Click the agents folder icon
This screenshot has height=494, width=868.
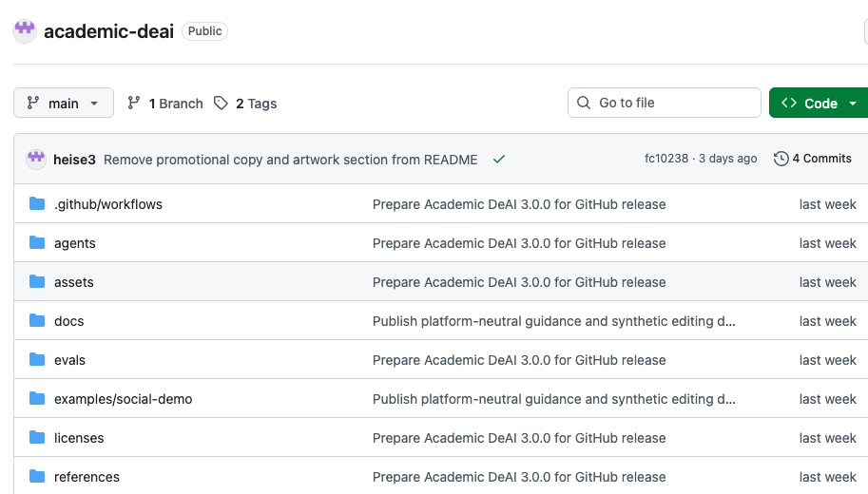[x=37, y=242]
